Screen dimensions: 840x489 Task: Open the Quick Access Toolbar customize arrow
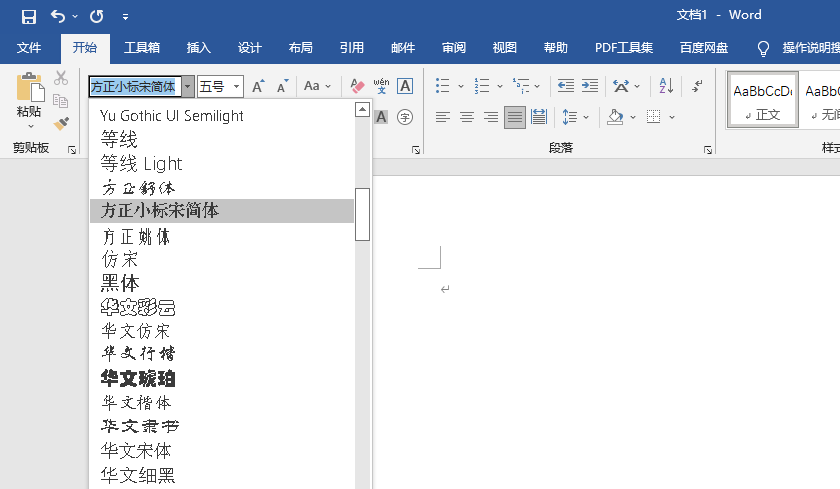[125, 17]
